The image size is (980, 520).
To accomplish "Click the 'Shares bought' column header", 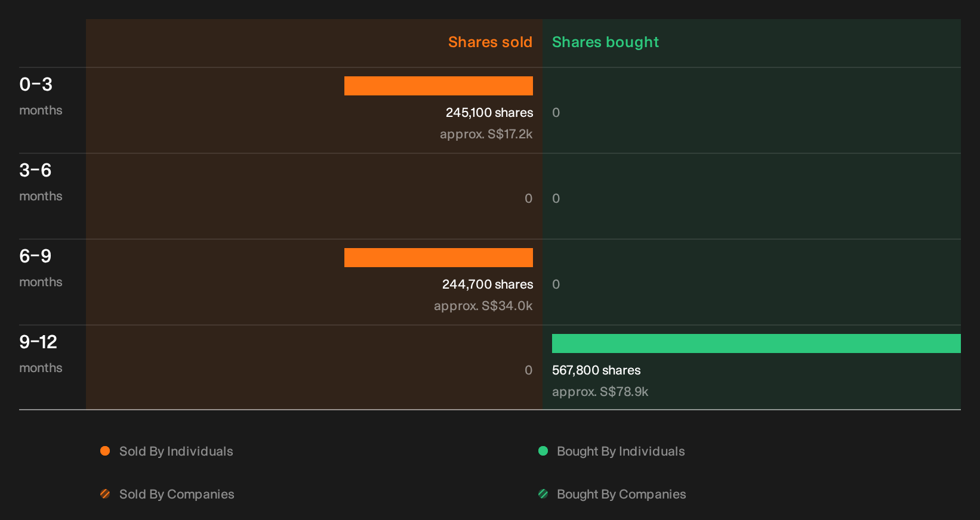I will pyautogui.click(x=605, y=42).
